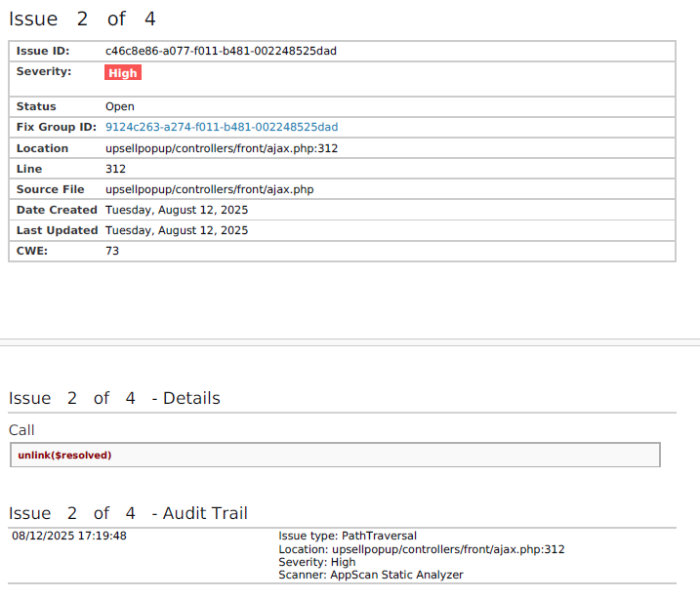This screenshot has width=700, height=598.
Task: Click the 'Issue ID:' row label
Action: click(x=43, y=51)
